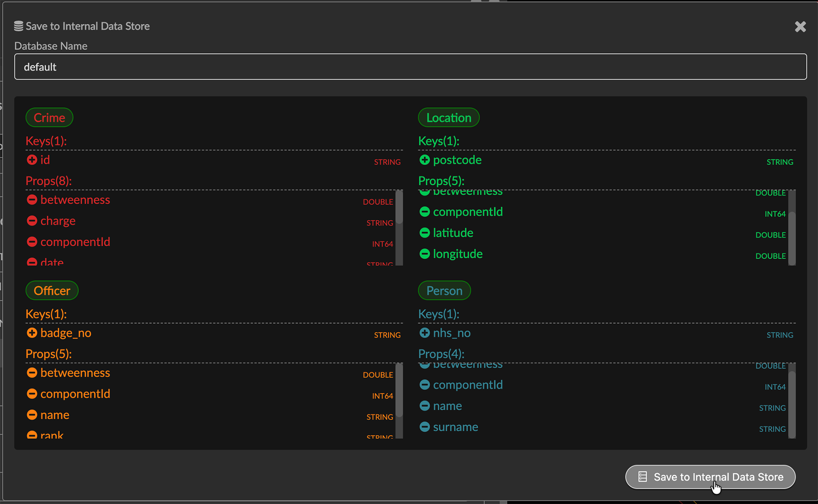The image size is (818, 504).
Task: Remove Officer name property via minus icon
Action: 32,415
